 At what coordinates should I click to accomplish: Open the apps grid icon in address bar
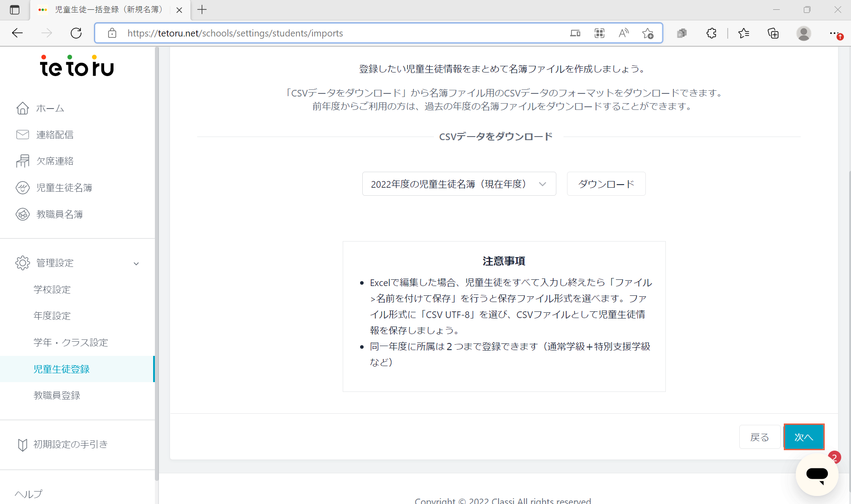coord(600,33)
